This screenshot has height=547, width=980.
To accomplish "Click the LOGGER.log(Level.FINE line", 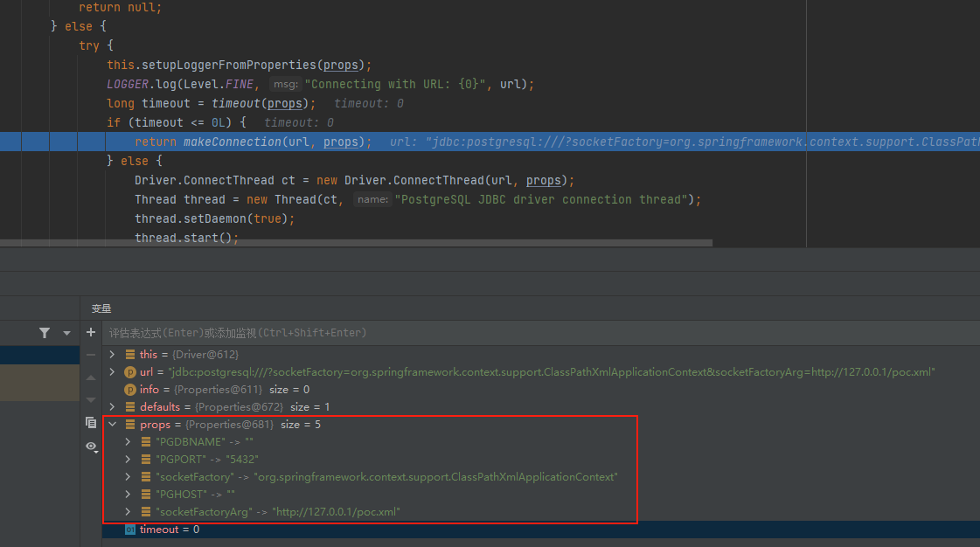I will click(x=321, y=84).
